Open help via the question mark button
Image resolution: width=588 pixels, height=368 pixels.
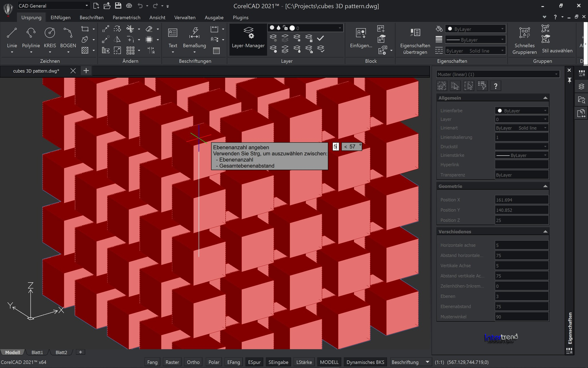point(556,17)
